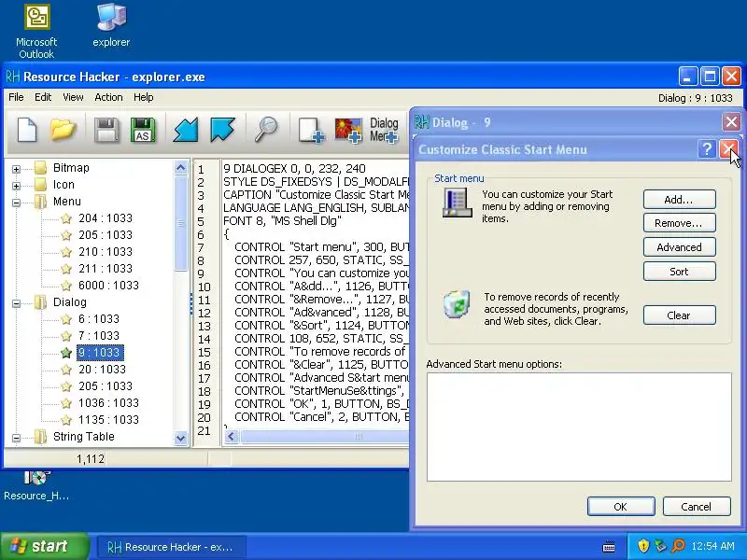
Task: Click the Add binary resource page icon
Action: 311,130
